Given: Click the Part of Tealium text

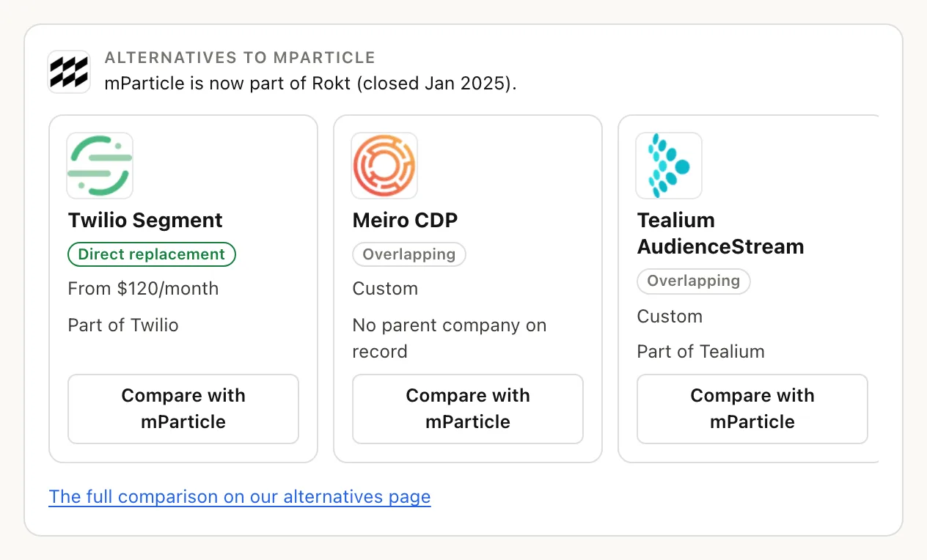Looking at the screenshot, I should [x=701, y=352].
